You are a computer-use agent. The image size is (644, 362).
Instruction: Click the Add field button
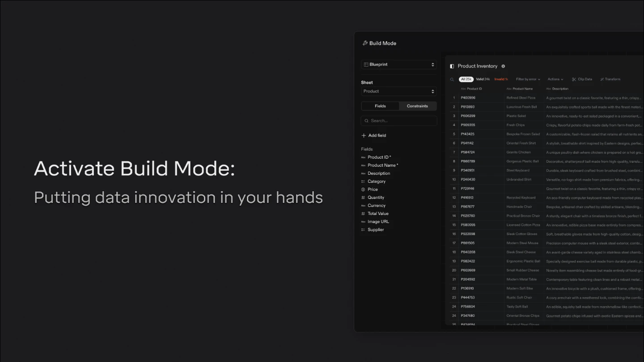click(373, 135)
